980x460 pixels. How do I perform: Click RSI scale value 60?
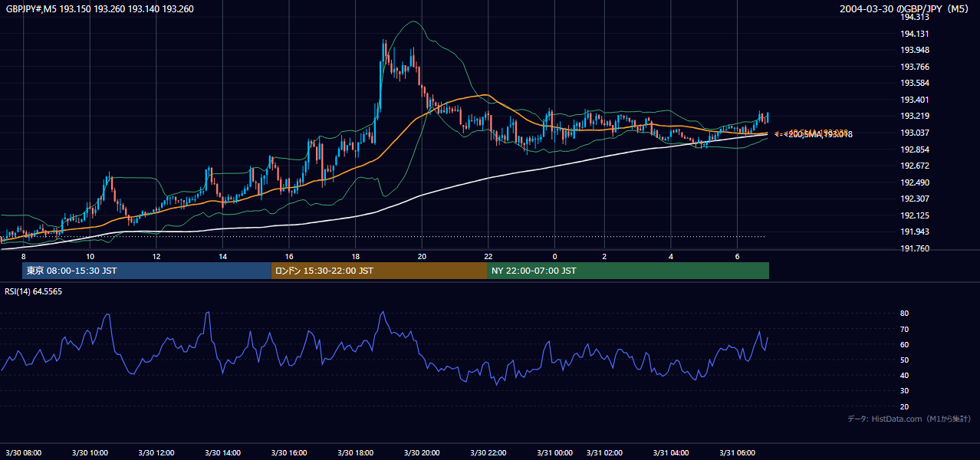tap(905, 344)
